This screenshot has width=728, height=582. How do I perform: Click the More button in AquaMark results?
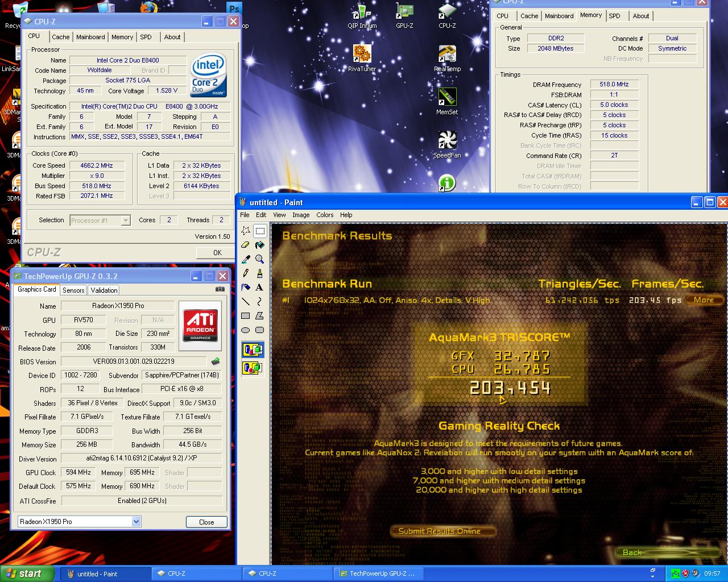(x=704, y=300)
